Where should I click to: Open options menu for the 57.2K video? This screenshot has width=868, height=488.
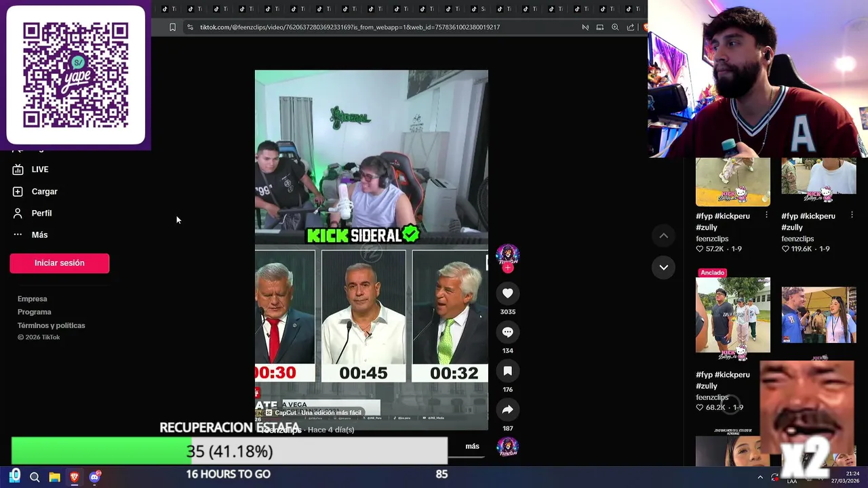[766, 215]
